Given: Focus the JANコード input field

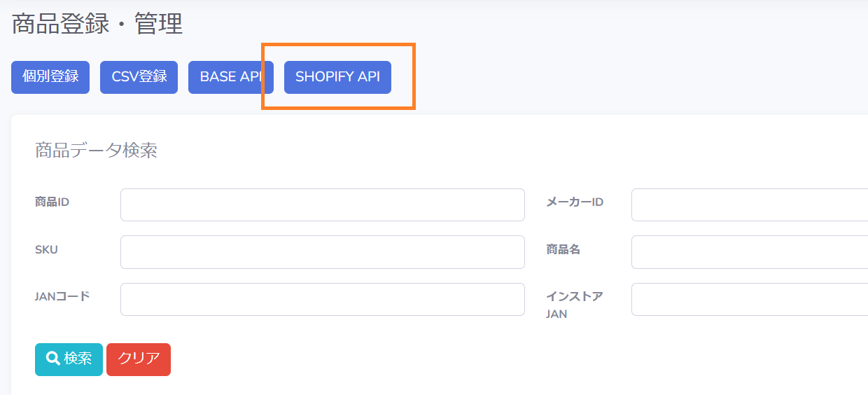Looking at the screenshot, I should (x=323, y=299).
